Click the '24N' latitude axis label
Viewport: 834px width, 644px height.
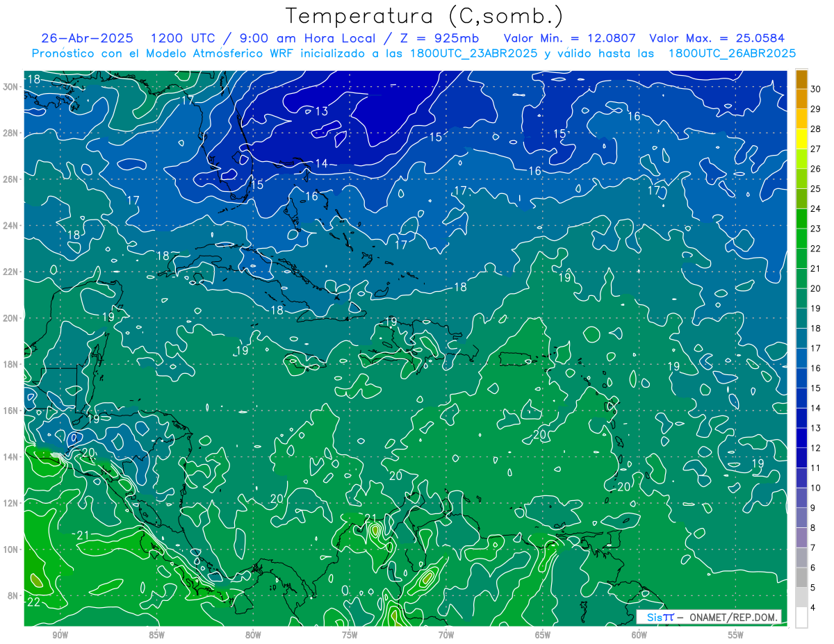(x=10, y=226)
